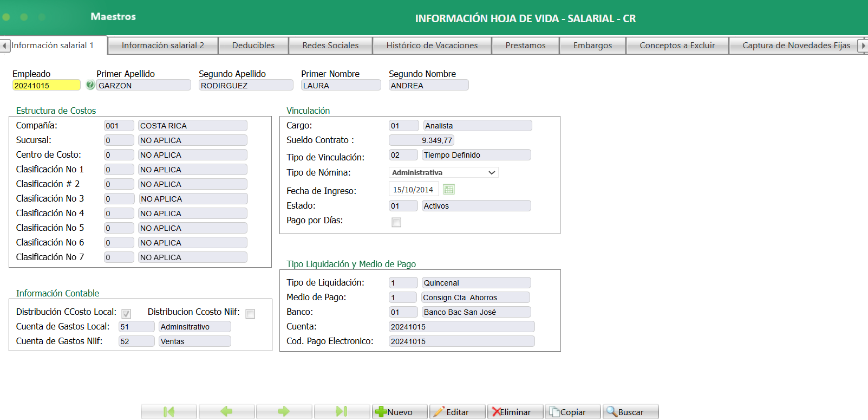Screen dimensions: 868x420
Task: Jump to the last record icon
Action: pyautogui.click(x=342, y=412)
